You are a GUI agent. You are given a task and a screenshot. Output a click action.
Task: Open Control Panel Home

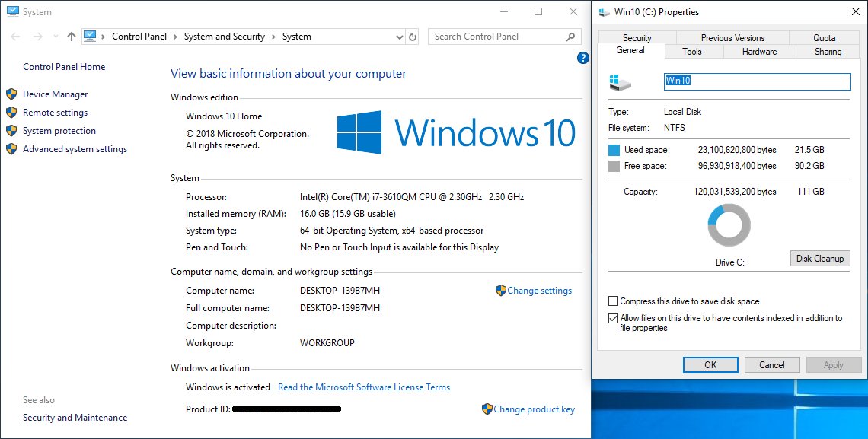coord(64,67)
